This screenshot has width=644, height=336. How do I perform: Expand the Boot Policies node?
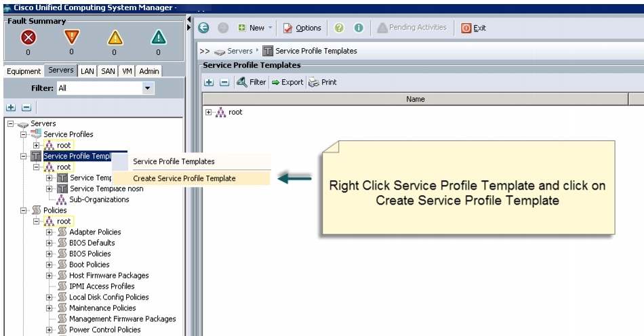[49, 265]
